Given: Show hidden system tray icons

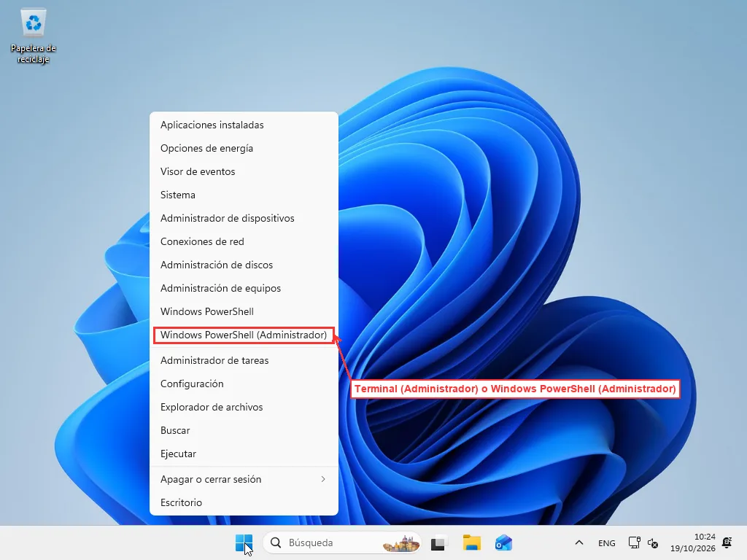Looking at the screenshot, I should tap(578, 542).
